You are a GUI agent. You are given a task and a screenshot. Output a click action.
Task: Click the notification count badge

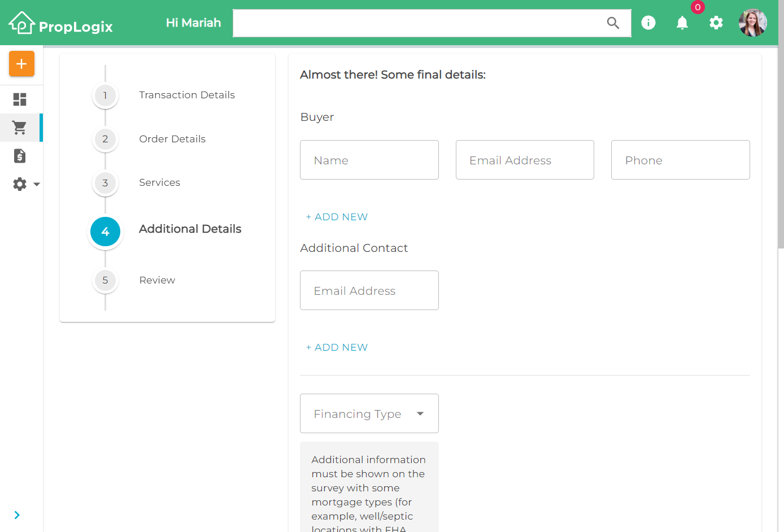coord(698,7)
